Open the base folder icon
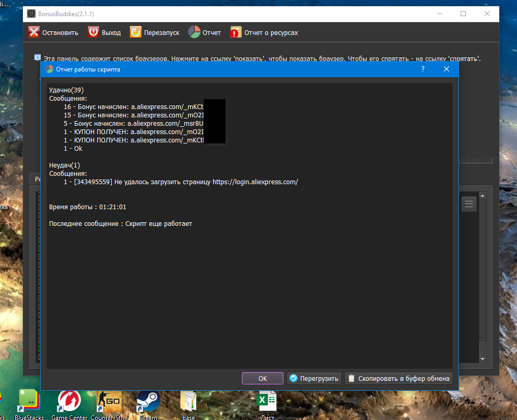 [x=189, y=405]
